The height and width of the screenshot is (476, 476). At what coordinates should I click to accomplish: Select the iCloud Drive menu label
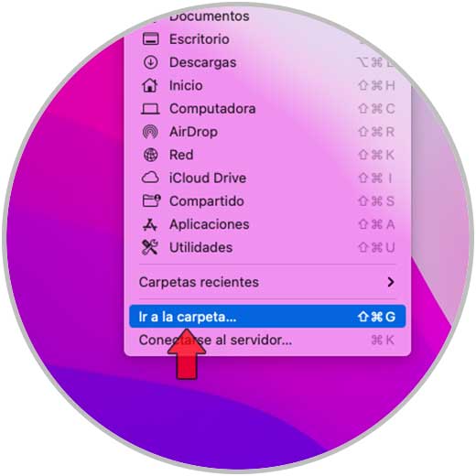point(208,178)
